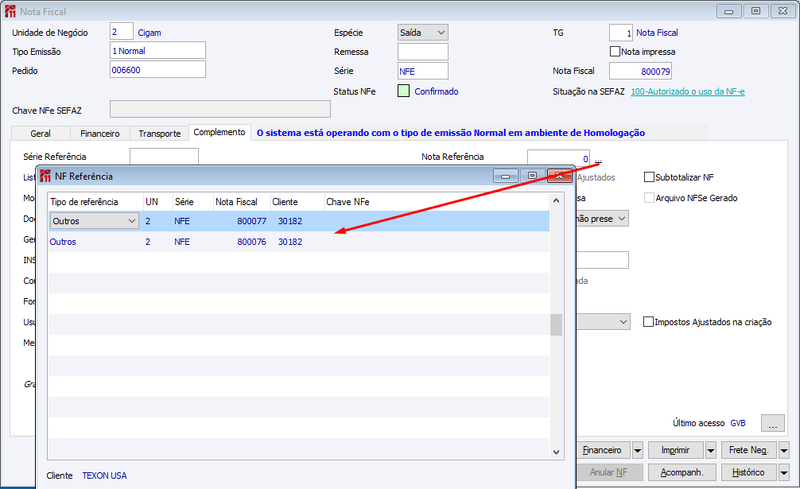Click the green Status NFe indicator box

pyautogui.click(x=403, y=91)
